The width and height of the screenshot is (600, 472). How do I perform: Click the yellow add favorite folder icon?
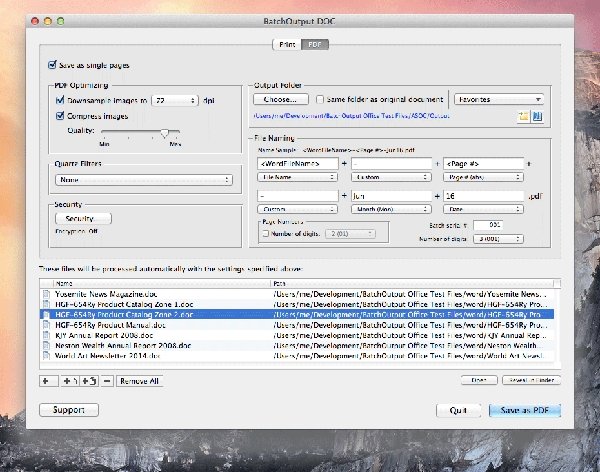(523, 116)
